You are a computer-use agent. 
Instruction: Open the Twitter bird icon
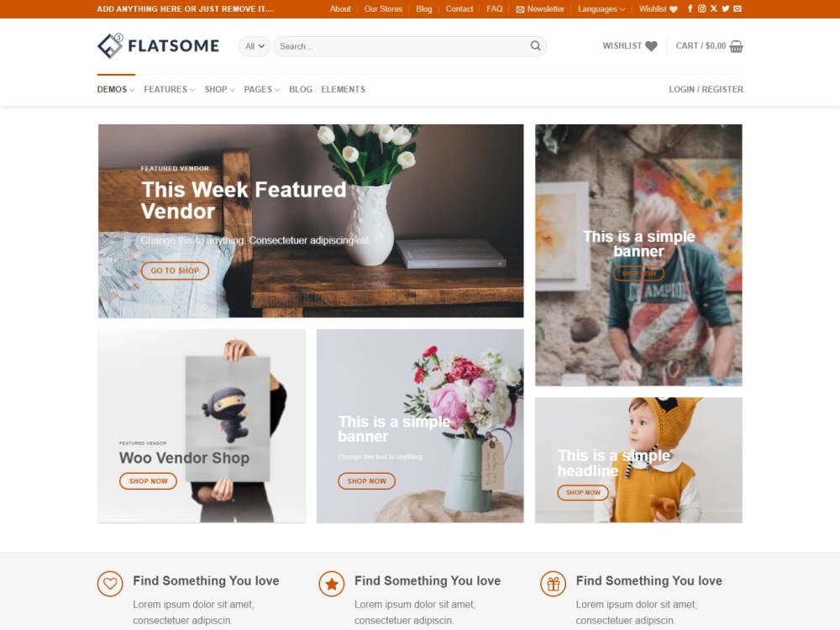tap(726, 8)
